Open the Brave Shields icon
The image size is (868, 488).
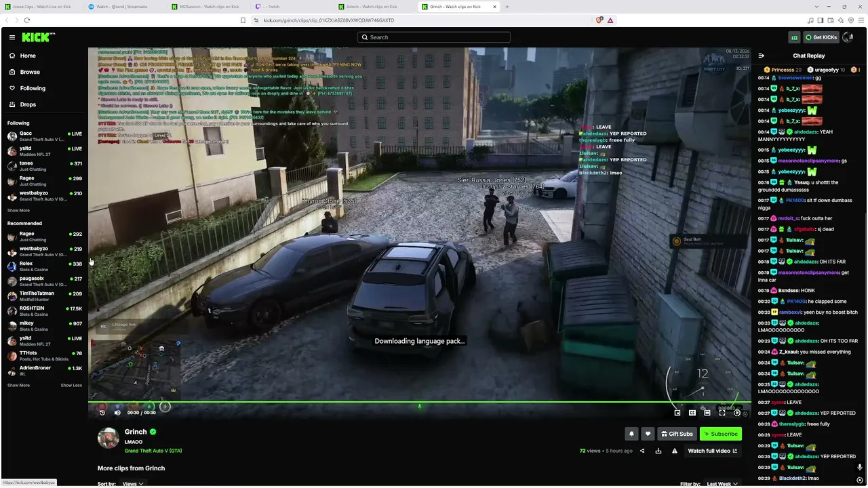pyautogui.click(x=599, y=20)
